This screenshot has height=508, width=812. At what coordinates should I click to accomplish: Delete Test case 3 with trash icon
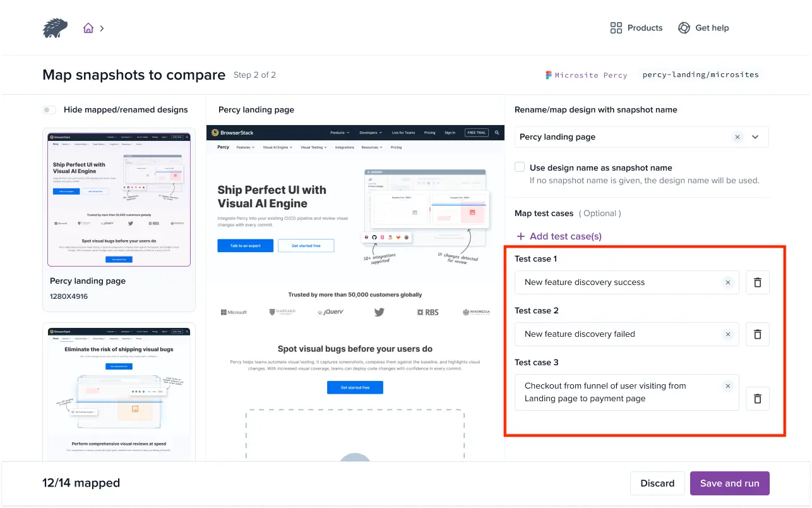tap(757, 399)
